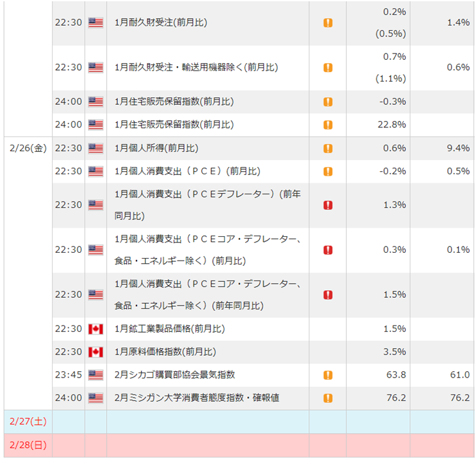Click the orange importance icon for ミシガン大学消費者態度指数
Viewport: 476px width, 460px height.
coord(328,398)
